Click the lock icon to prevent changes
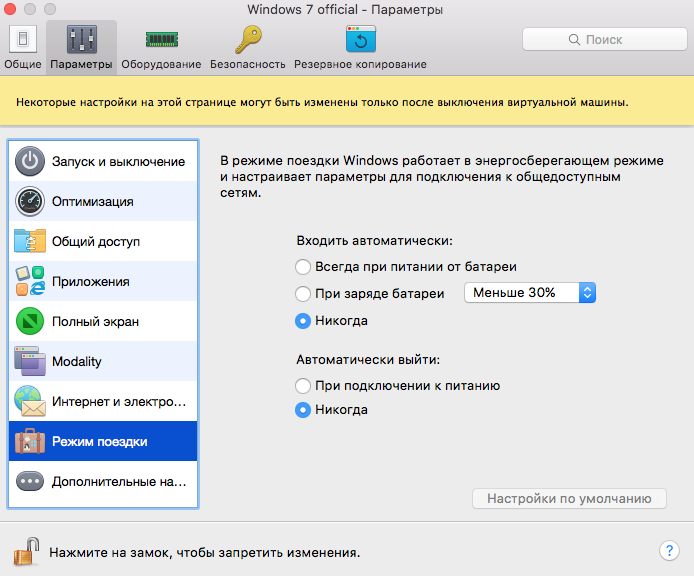 tap(26, 551)
